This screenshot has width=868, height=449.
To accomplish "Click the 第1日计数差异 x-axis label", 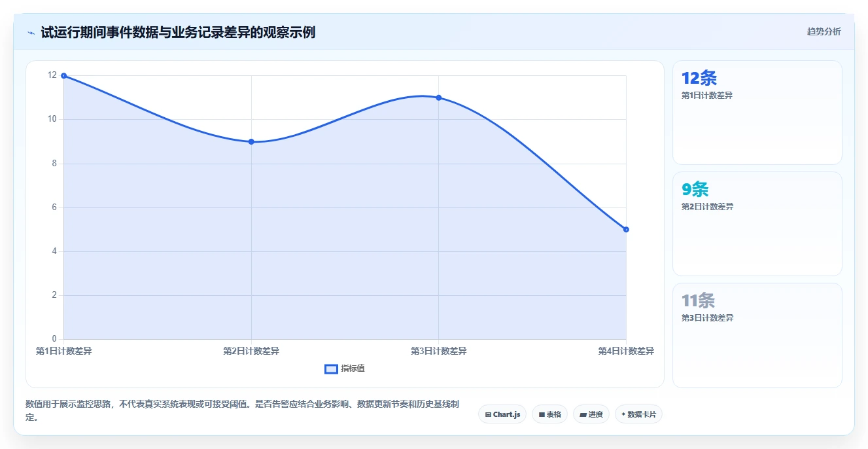I will tap(64, 351).
